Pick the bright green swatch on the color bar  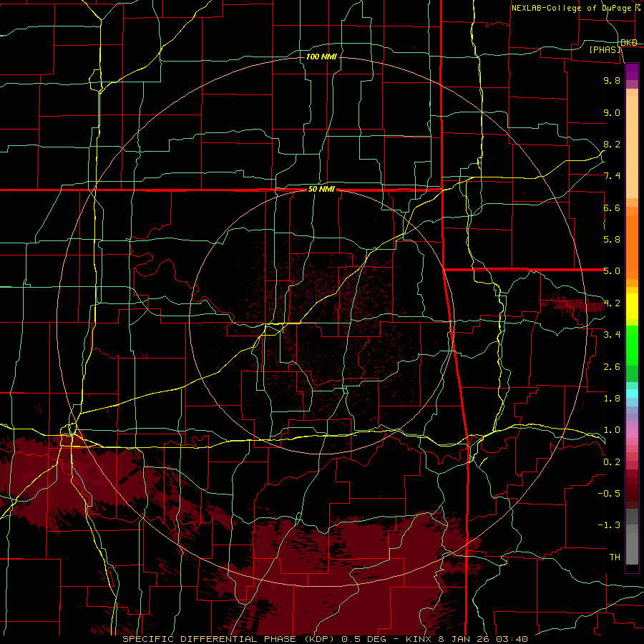(x=632, y=345)
